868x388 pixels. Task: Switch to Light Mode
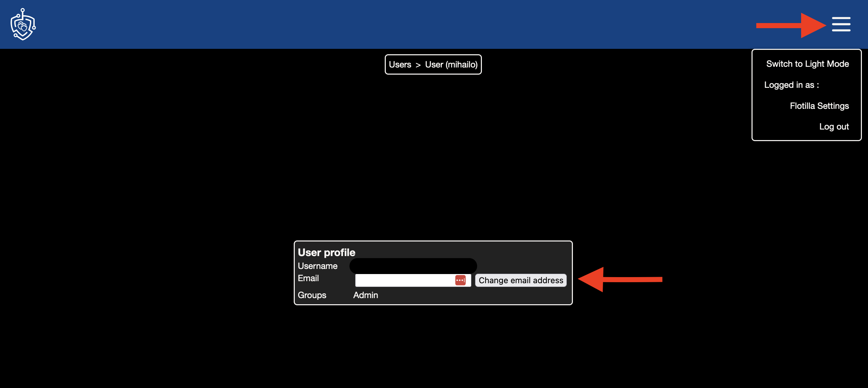(807, 64)
